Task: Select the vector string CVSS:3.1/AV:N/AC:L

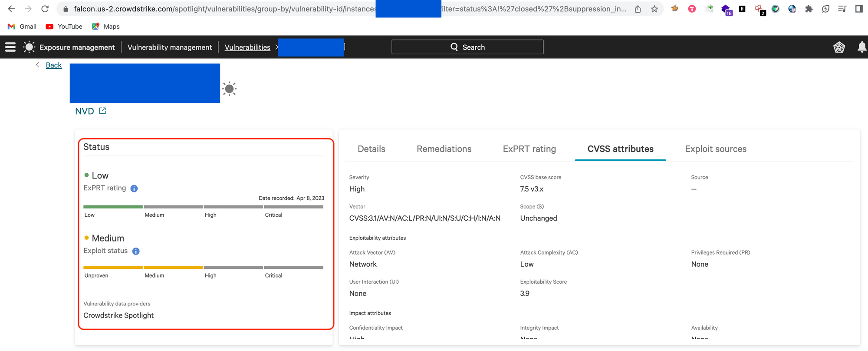Action: pos(425,218)
